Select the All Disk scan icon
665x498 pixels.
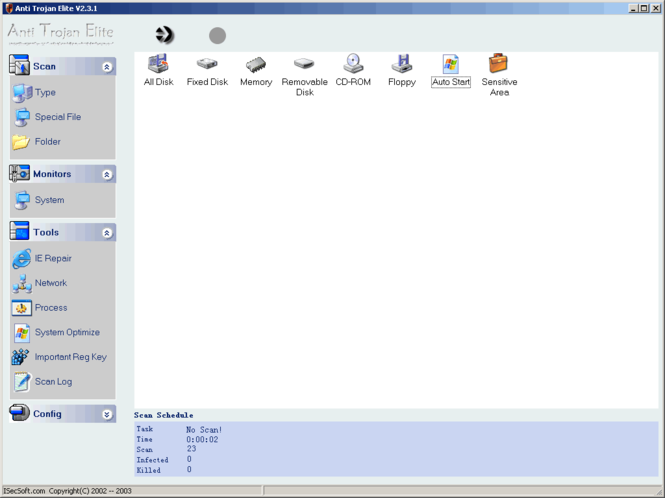[x=158, y=64]
